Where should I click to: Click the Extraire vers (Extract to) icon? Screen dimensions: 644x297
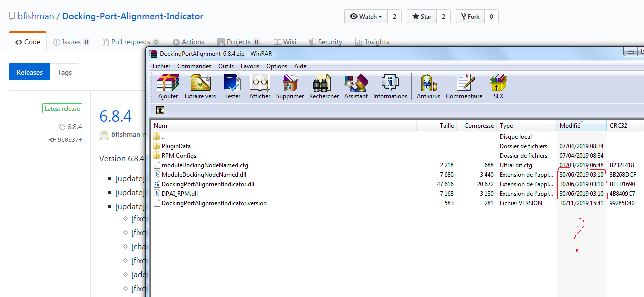click(x=200, y=86)
